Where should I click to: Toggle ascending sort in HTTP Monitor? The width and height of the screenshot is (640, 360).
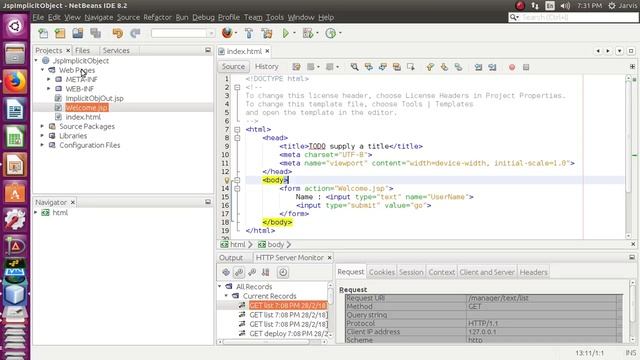click(x=252, y=272)
